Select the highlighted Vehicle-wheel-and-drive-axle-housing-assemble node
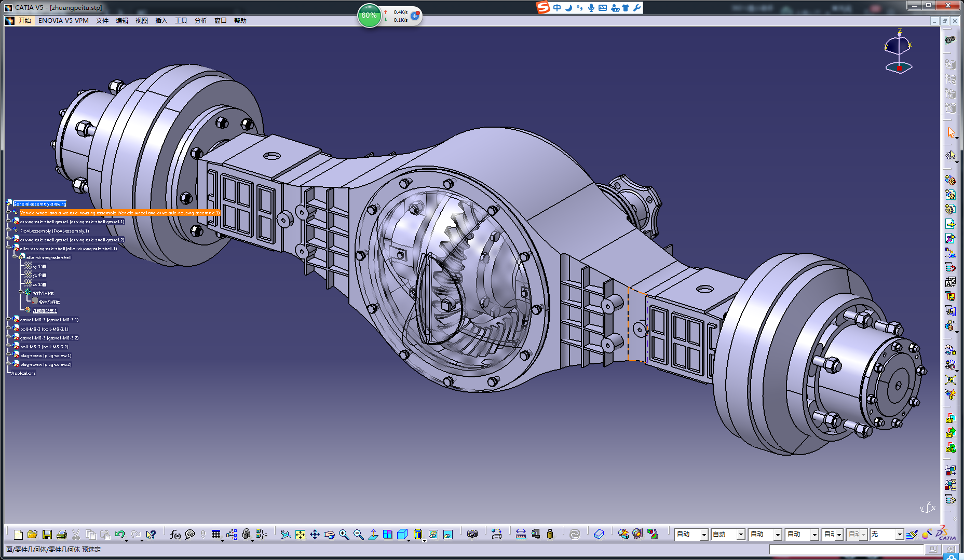The height and width of the screenshot is (560, 964). coord(120,213)
